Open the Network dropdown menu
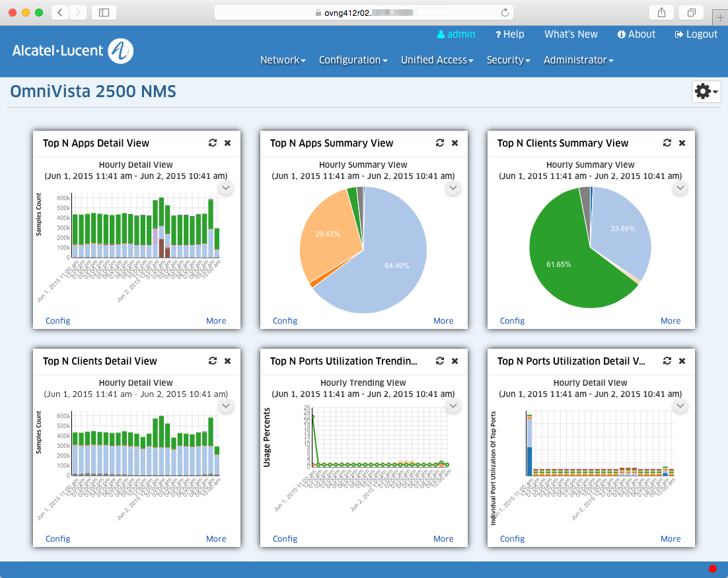The height and width of the screenshot is (578, 728). (283, 60)
